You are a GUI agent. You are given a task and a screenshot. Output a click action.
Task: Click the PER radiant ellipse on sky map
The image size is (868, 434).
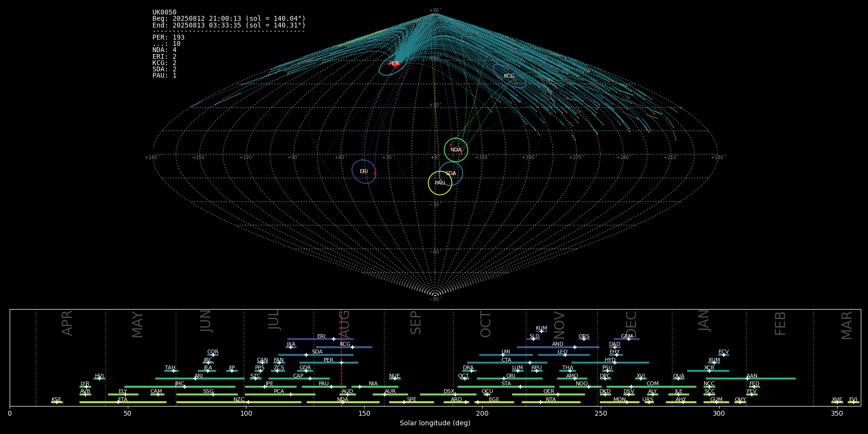393,64
